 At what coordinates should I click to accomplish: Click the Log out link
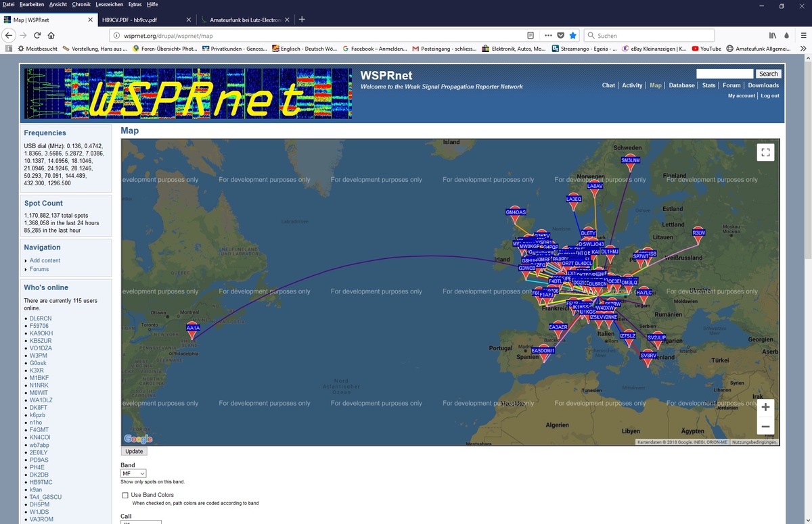point(769,96)
